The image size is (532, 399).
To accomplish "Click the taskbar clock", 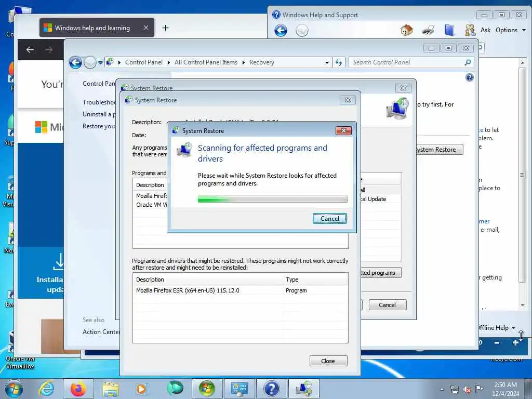I will pos(506,389).
